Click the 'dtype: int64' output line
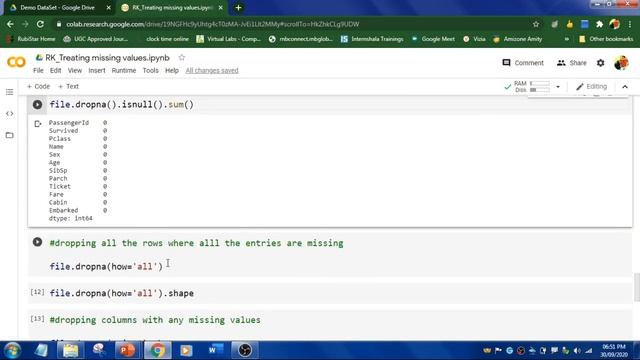This screenshot has width=640, height=360. [x=71, y=218]
